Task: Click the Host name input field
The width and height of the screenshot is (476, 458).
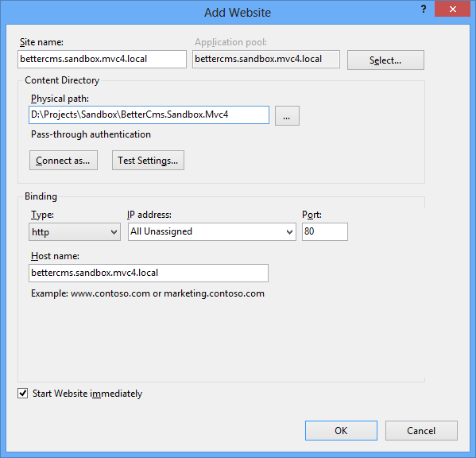Action: tap(149, 273)
